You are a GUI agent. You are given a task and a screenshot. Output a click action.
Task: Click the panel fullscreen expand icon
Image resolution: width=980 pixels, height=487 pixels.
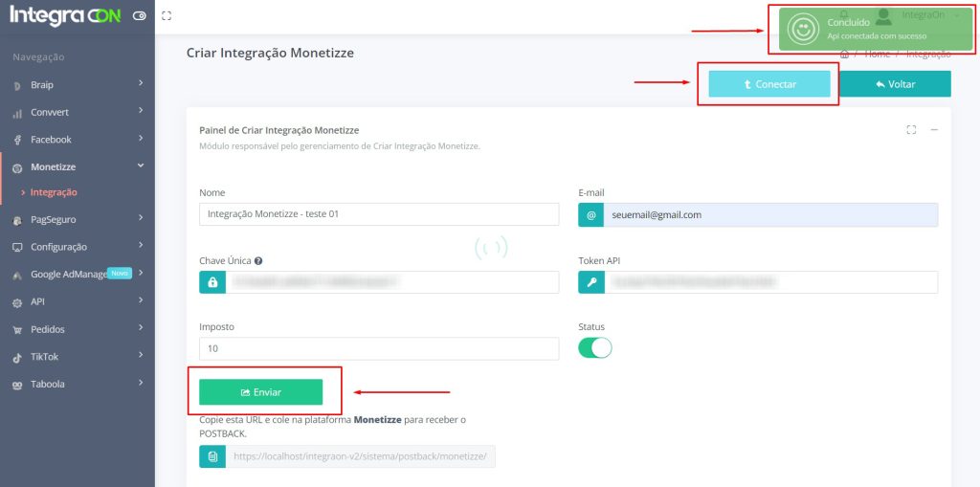(x=911, y=130)
